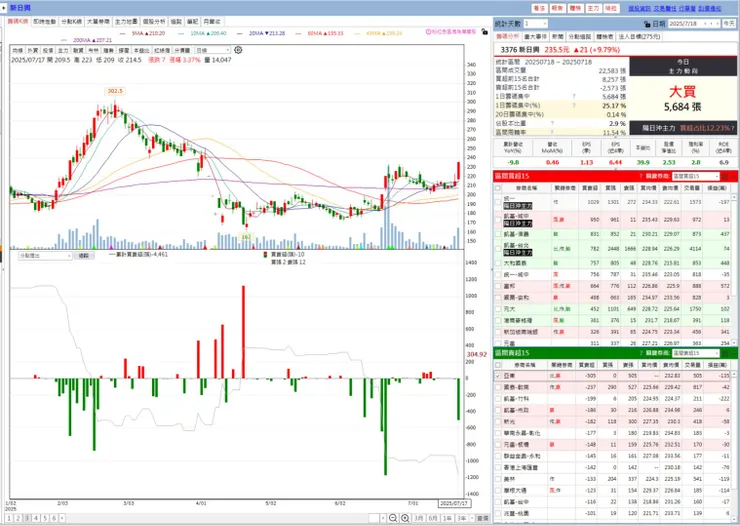This screenshot has height=526, width=740.
Task: Check the box for 統一 broker row
Action: (x=498, y=202)
